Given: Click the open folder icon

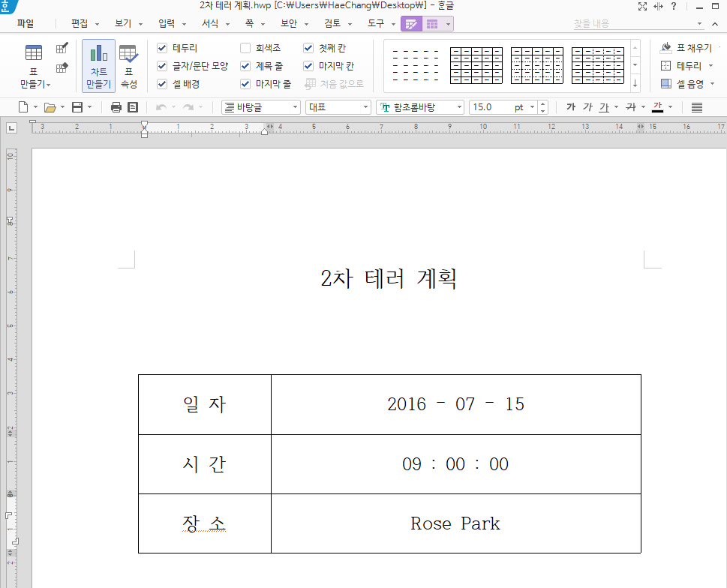Looking at the screenshot, I should coord(50,107).
